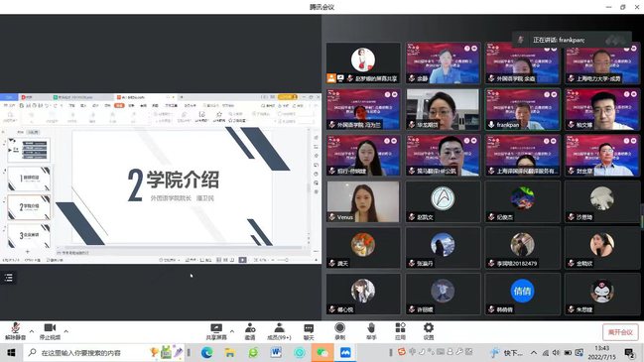The height and width of the screenshot is (362, 644).
Task: Select frankpan's video tile
Action: pos(522,109)
